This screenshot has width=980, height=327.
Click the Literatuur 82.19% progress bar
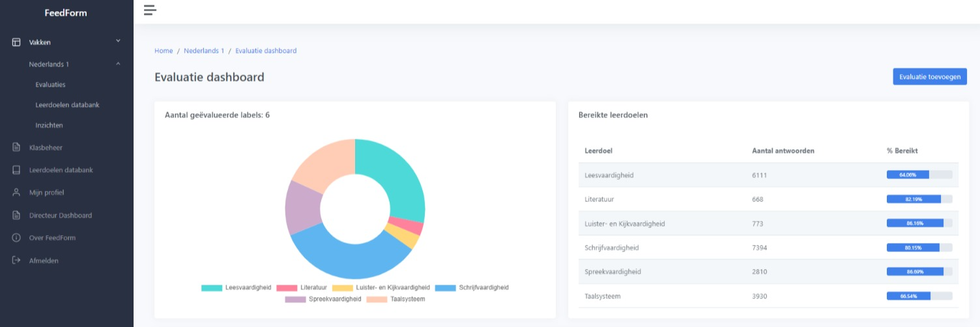point(919,199)
